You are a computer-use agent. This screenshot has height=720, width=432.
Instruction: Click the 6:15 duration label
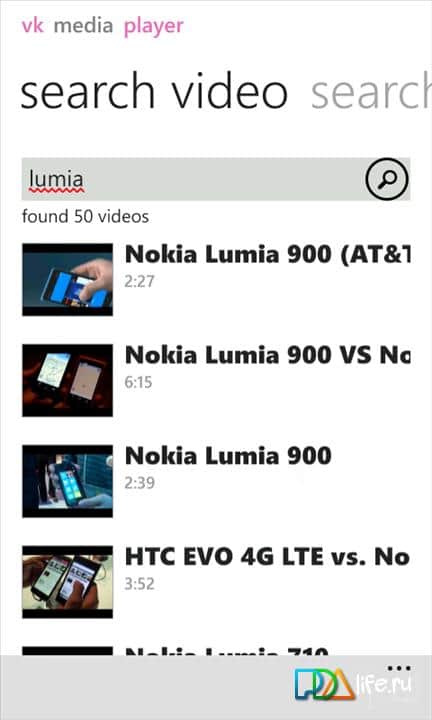pos(138,382)
